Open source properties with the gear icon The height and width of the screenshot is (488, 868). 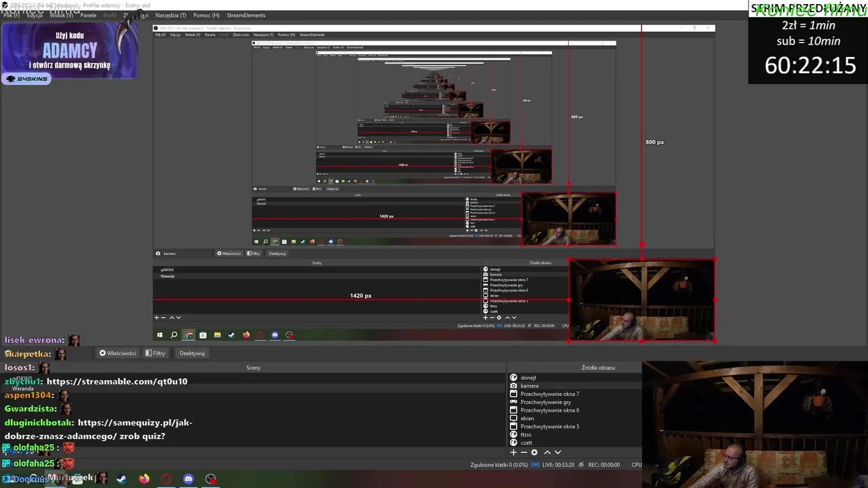click(534, 452)
